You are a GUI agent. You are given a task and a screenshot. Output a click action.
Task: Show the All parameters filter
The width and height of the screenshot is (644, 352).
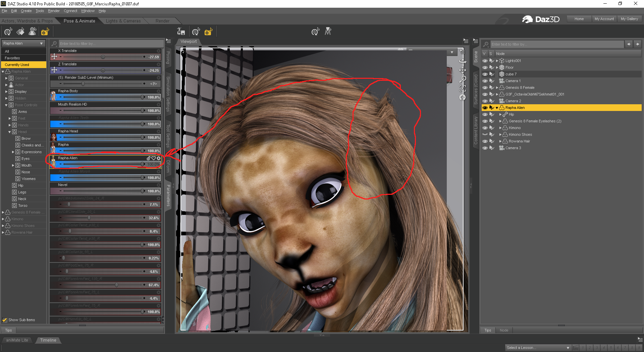[x=23, y=51]
